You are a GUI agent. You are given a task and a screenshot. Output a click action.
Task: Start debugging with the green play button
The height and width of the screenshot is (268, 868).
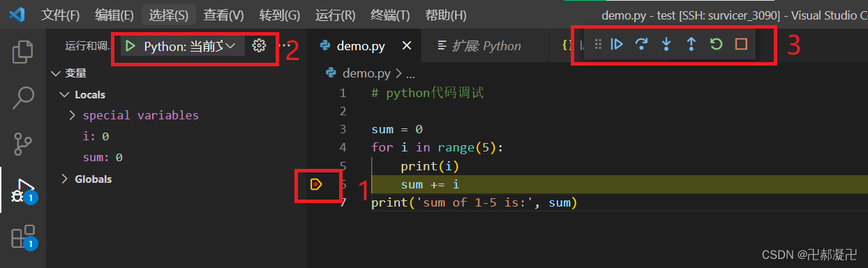point(130,46)
